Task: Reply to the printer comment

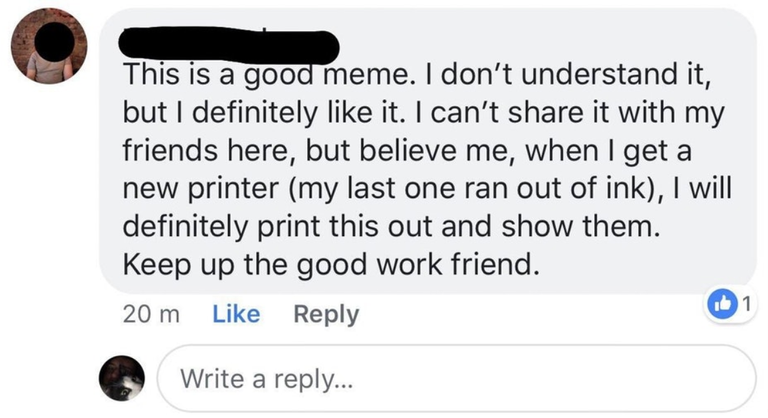Action: point(326,314)
